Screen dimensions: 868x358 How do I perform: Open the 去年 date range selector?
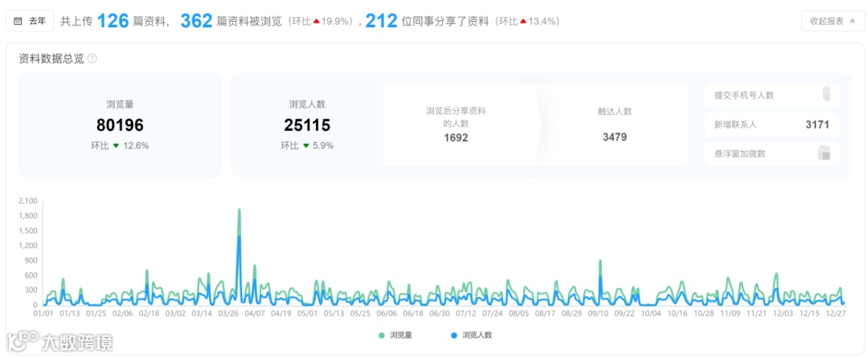(x=30, y=21)
